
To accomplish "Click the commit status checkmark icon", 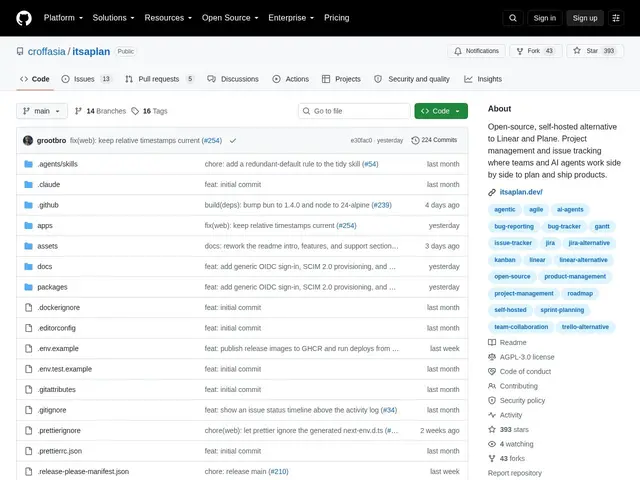I will click(233, 140).
